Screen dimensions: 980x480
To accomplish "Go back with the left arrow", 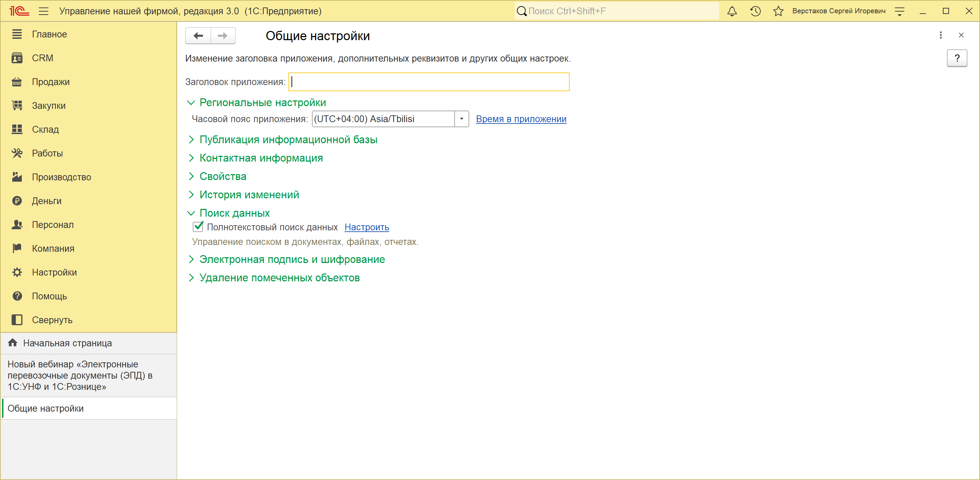I will (x=198, y=36).
